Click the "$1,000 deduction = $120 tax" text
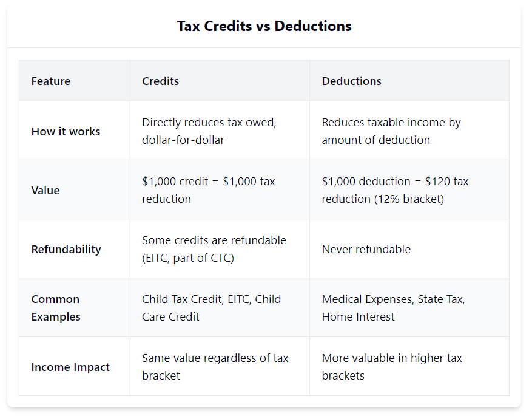This screenshot has width=532, height=416. pyautogui.click(x=395, y=182)
